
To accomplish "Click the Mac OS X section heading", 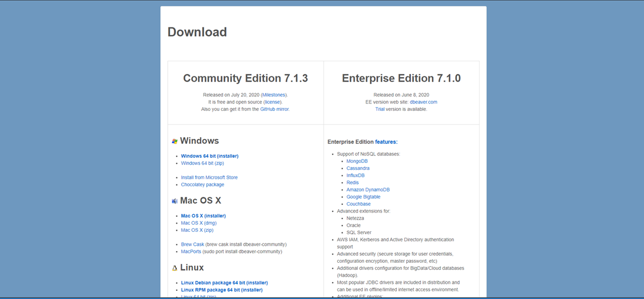I will click(x=200, y=200).
